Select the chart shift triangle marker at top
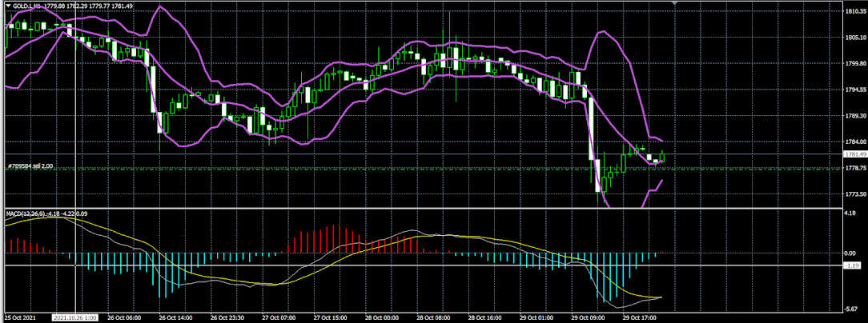Viewport: 868px width, 323px height. pyautogui.click(x=675, y=3)
